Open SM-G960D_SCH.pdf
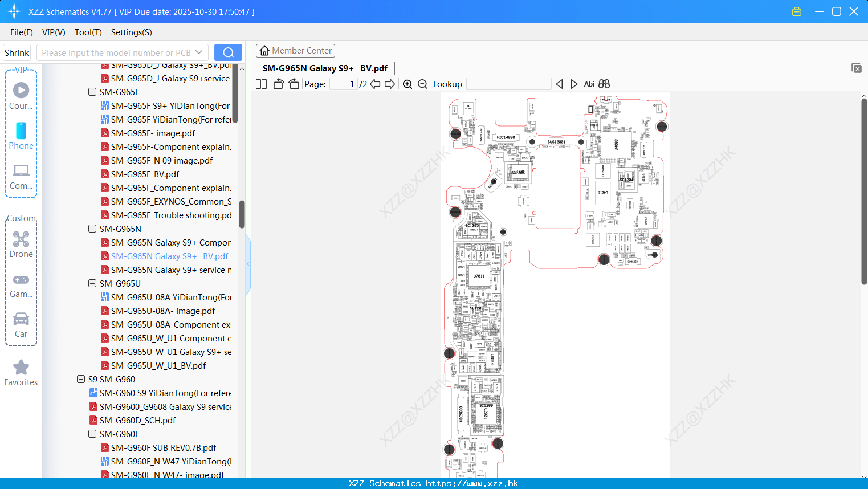The height and width of the screenshot is (489, 868). click(x=132, y=420)
